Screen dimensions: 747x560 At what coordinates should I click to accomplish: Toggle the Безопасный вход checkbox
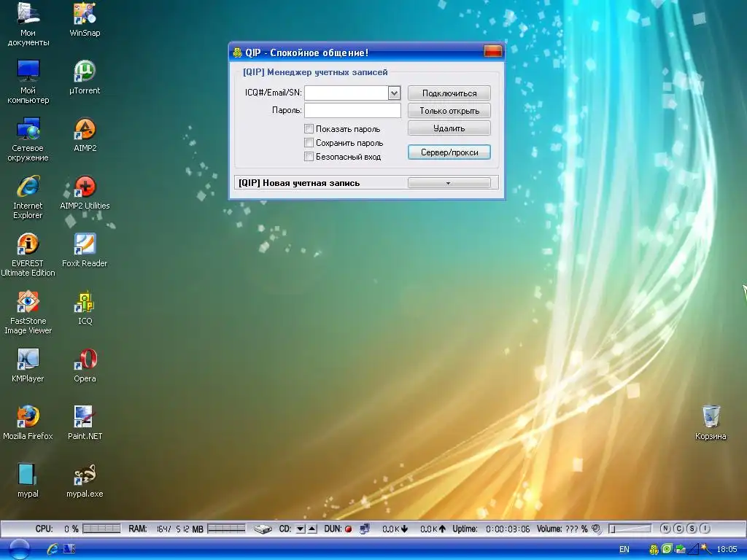(x=309, y=156)
